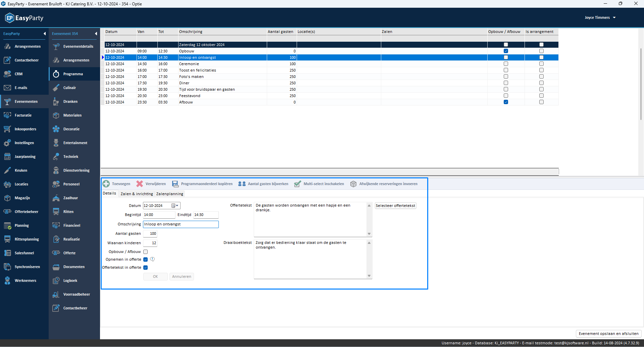Switch to Zalen & inrichting tab
The width and height of the screenshot is (644, 347).
137,194
